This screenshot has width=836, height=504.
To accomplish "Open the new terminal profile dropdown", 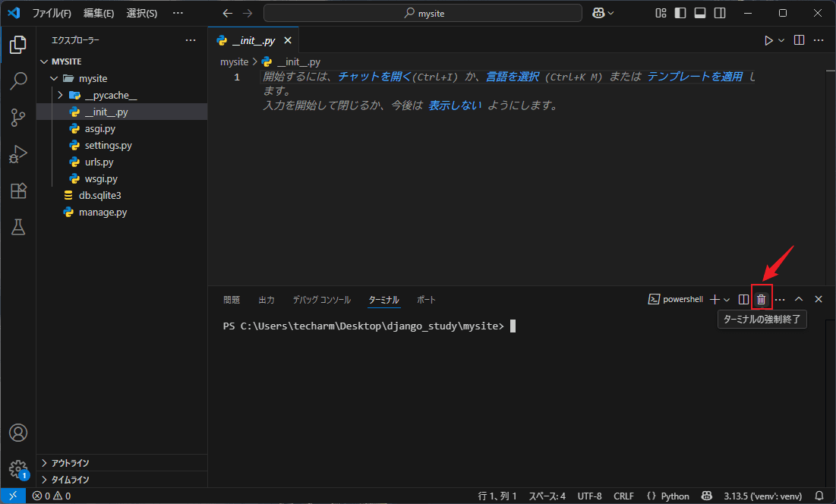I will 727,300.
